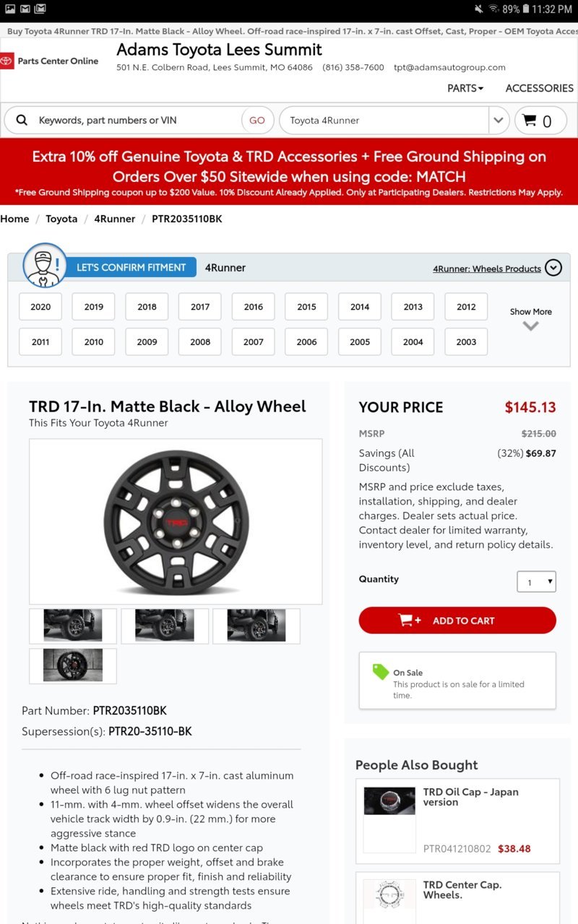
Task: Open the shopping cart icon
Action: [x=540, y=121]
